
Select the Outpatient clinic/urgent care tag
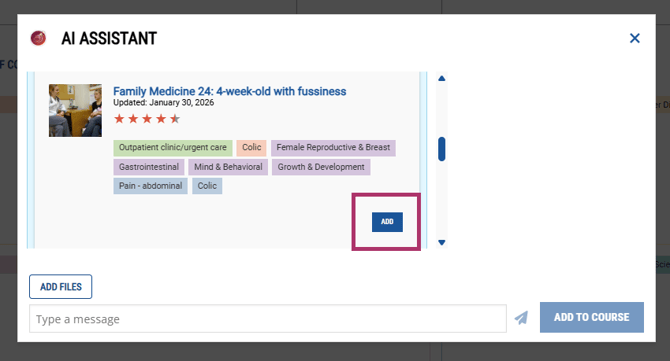173,147
